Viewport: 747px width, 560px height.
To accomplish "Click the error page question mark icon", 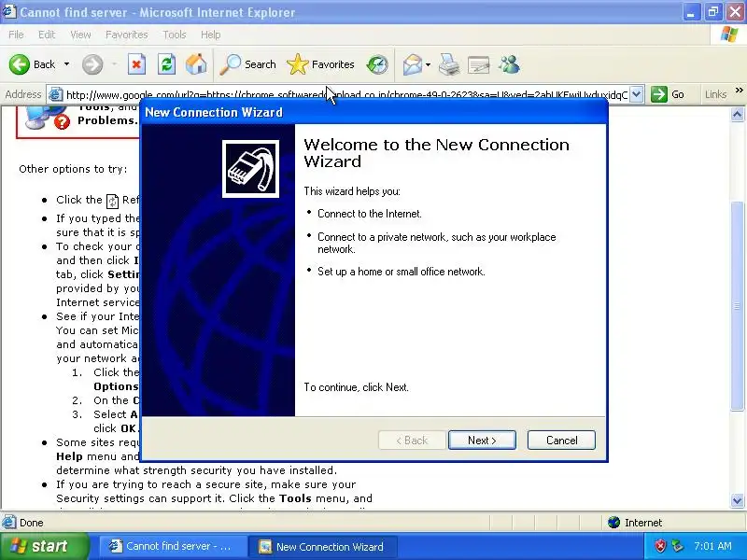I will pos(62,122).
